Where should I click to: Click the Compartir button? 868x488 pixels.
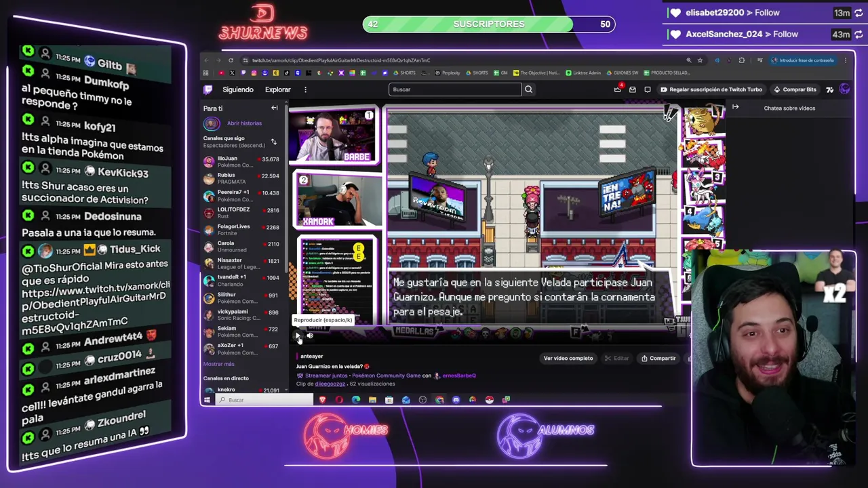658,359
